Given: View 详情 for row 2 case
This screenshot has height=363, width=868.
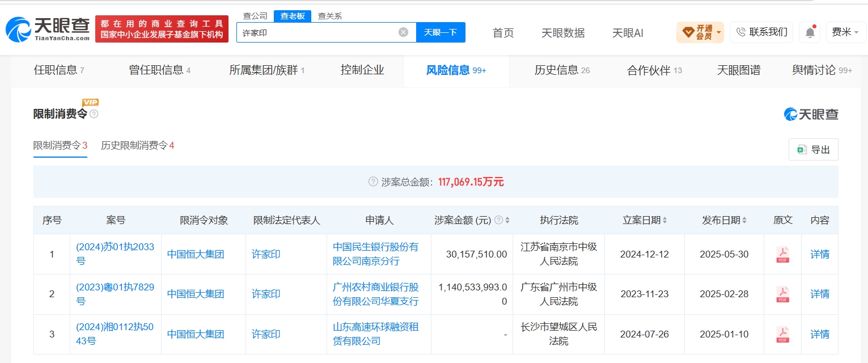Looking at the screenshot, I should tap(820, 294).
